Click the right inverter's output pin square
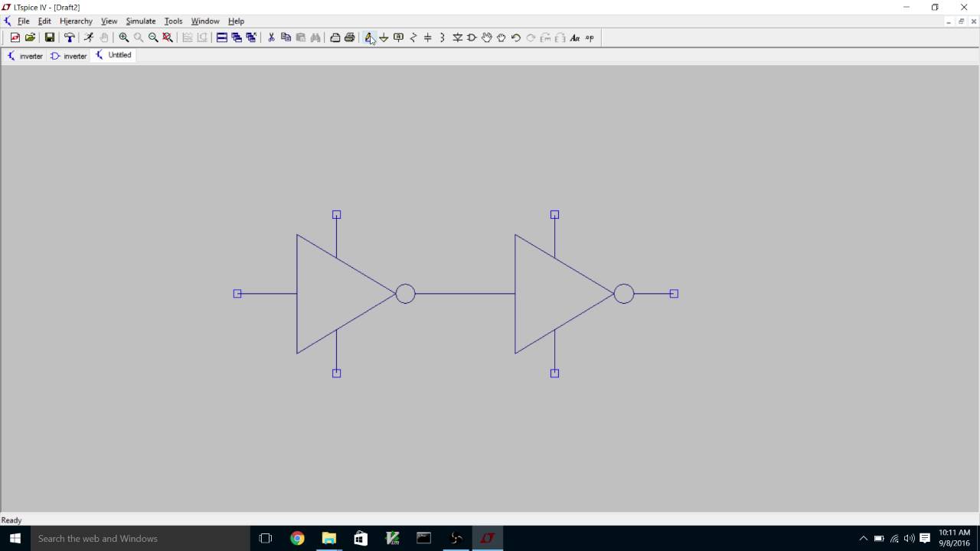 [674, 294]
